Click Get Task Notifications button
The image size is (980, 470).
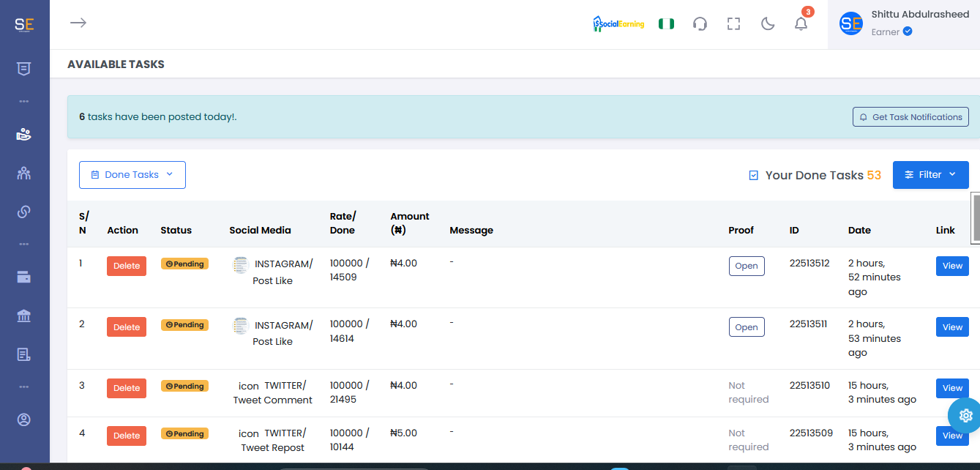(910, 117)
